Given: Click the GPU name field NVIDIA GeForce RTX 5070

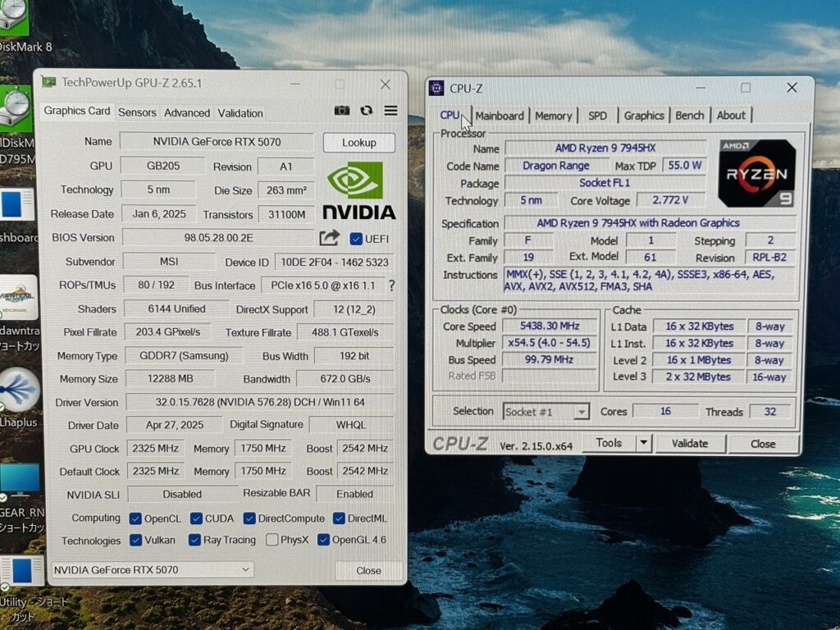Looking at the screenshot, I should [x=217, y=141].
